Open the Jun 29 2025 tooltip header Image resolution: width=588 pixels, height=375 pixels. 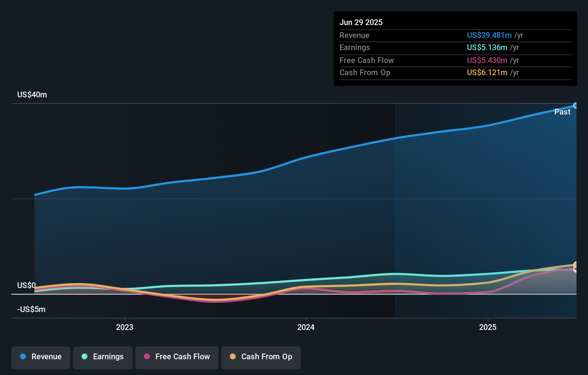pos(361,22)
